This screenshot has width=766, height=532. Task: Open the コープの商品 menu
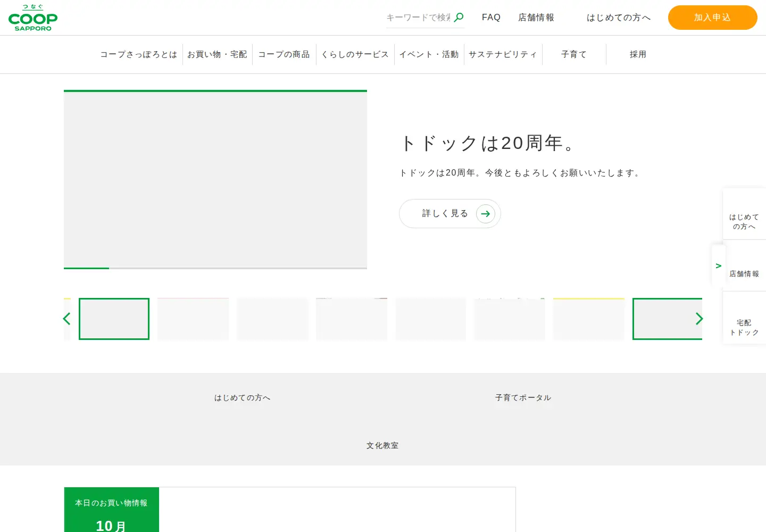click(x=284, y=54)
